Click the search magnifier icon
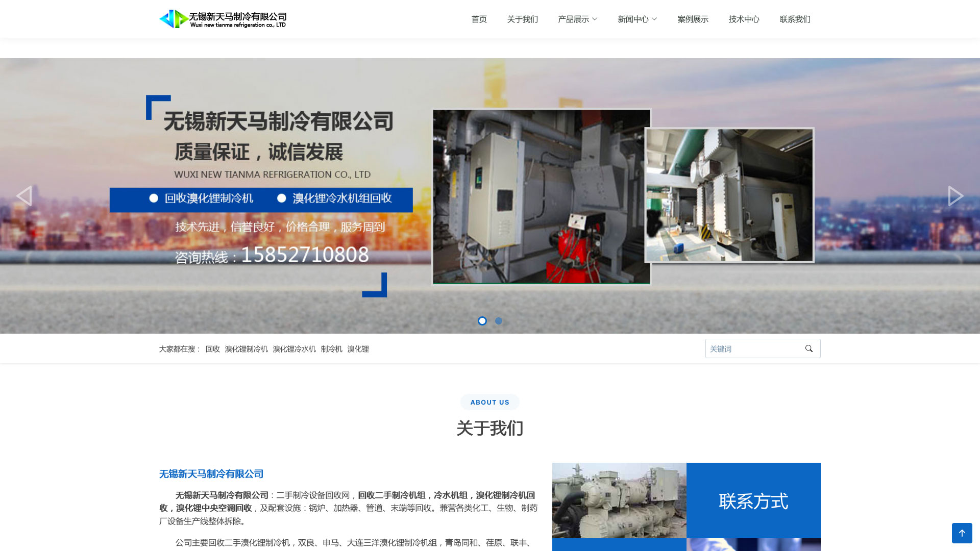The height and width of the screenshot is (551, 980). (x=808, y=348)
